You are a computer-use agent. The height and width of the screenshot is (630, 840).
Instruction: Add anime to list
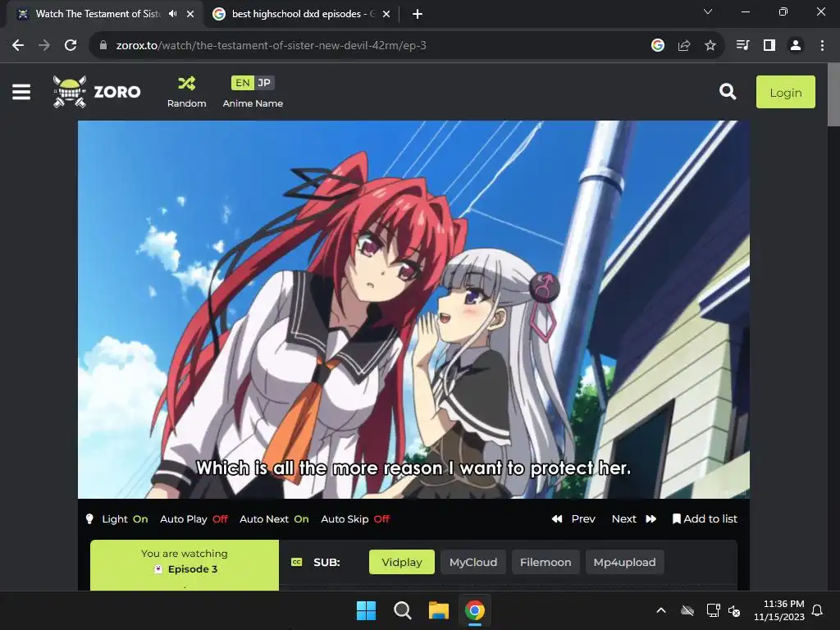705,518
